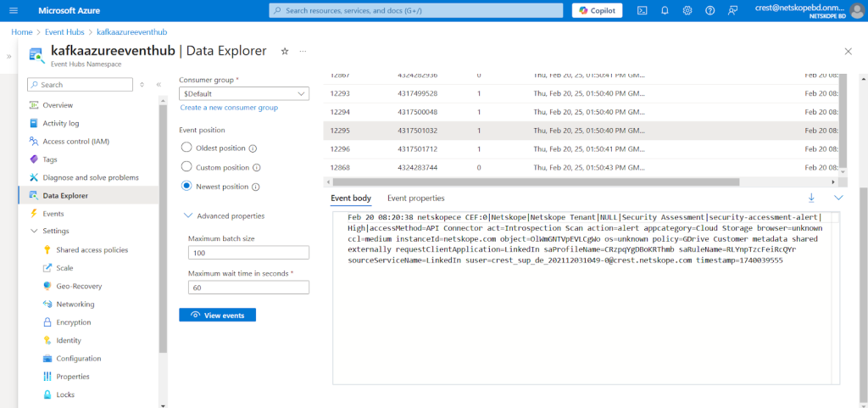Select event row 12868
The image size is (868, 408).
tap(581, 167)
